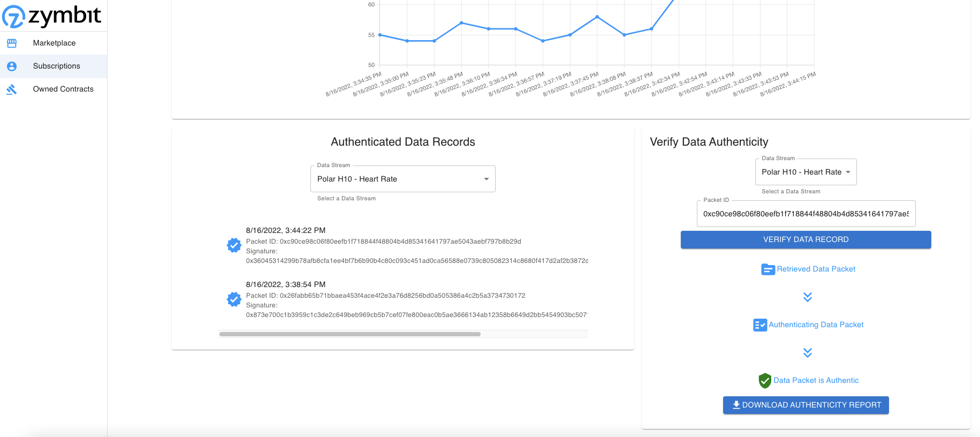Screen dimensions: 980x437
Task: Click download arrow icon on report button
Action: pyautogui.click(x=736, y=405)
